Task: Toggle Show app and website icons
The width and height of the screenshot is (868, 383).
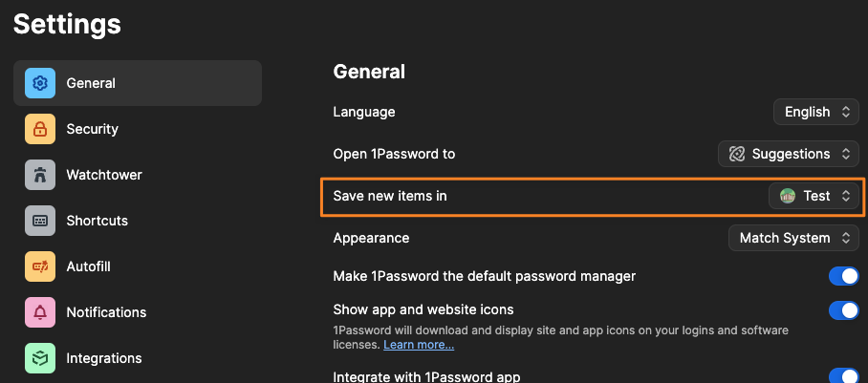Action: tap(843, 310)
